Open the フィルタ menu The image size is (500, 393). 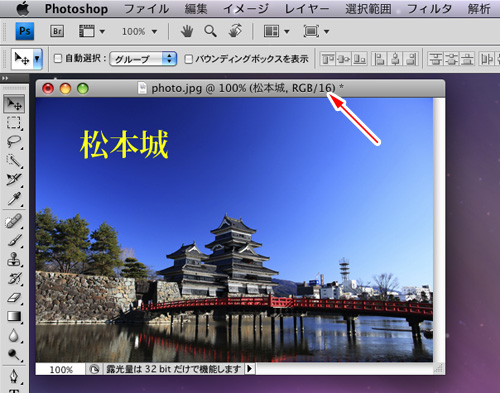tap(430, 9)
